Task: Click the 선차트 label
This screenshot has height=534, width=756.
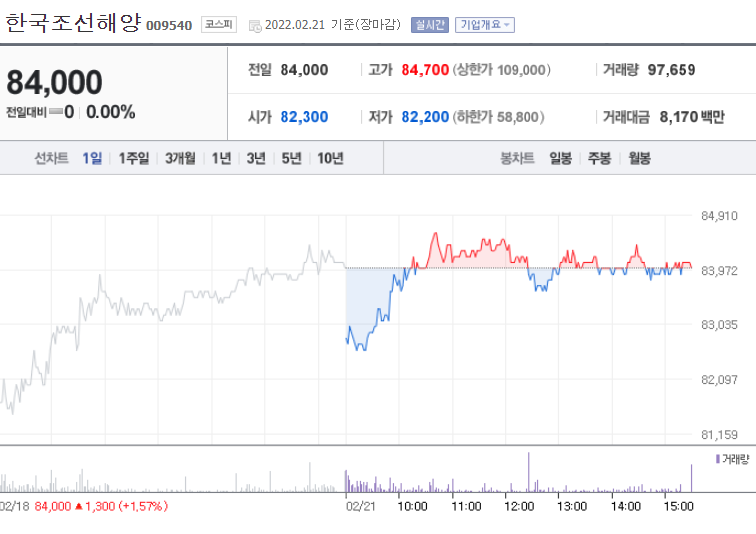Action: click(51, 158)
